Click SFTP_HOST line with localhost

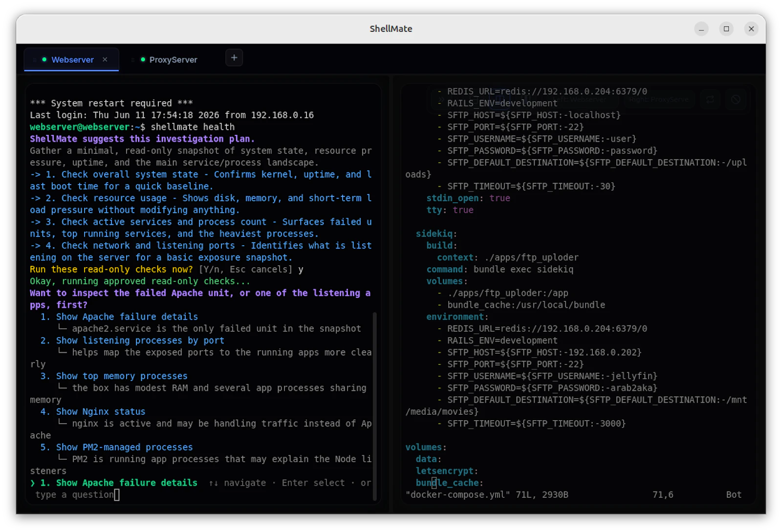[534, 115]
